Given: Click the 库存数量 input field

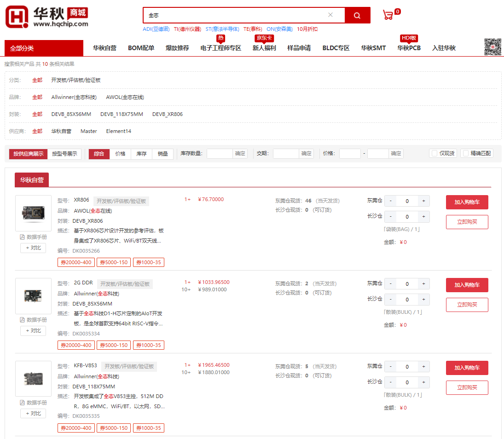Looking at the screenshot, I should click(x=220, y=154).
